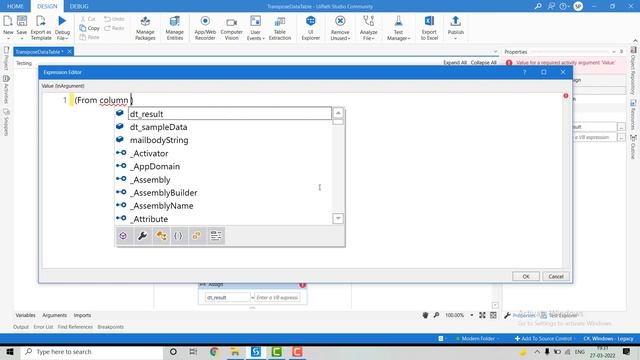The height and width of the screenshot is (360, 640).
Task: Open Analyze File dropdown
Action: click(x=369, y=28)
